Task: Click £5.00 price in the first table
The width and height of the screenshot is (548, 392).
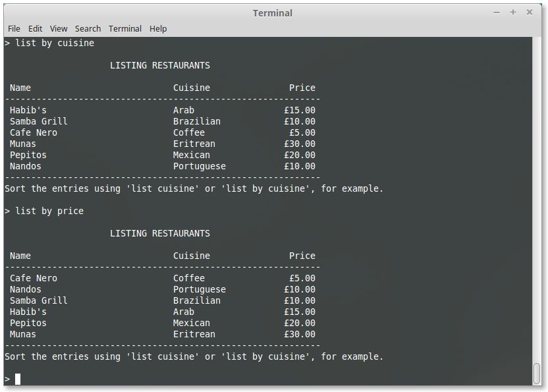Action: point(302,132)
